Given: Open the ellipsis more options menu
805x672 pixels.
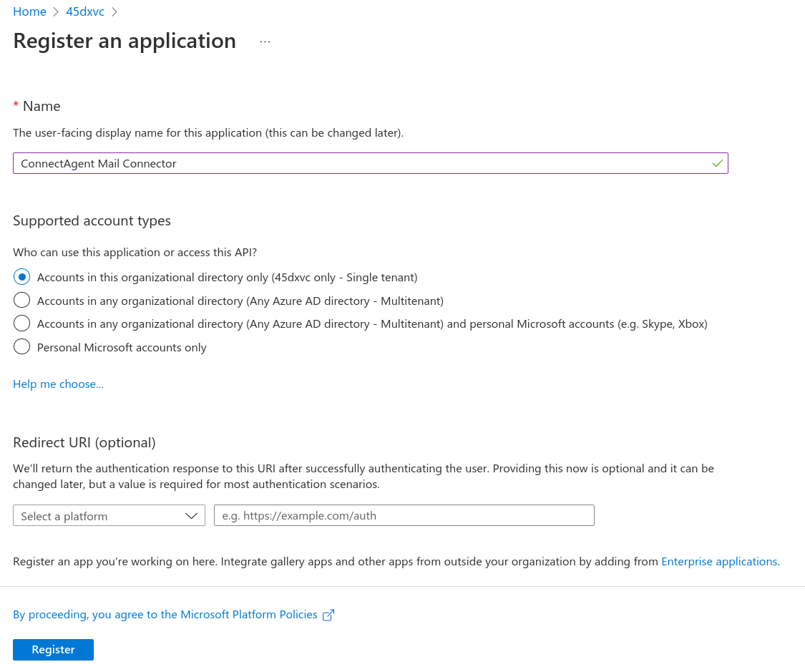Looking at the screenshot, I should click(265, 42).
